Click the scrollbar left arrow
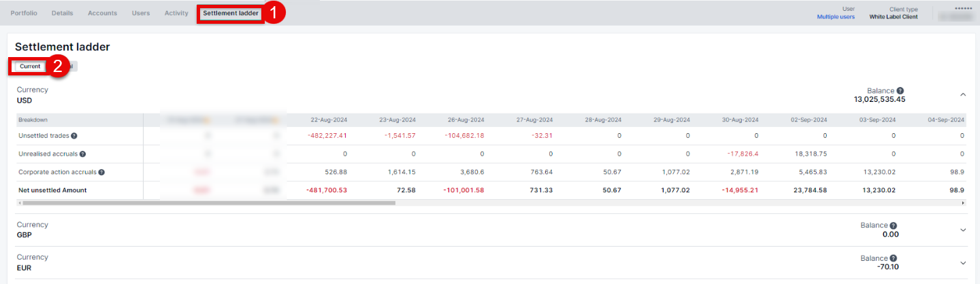 pyautogui.click(x=20, y=202)
